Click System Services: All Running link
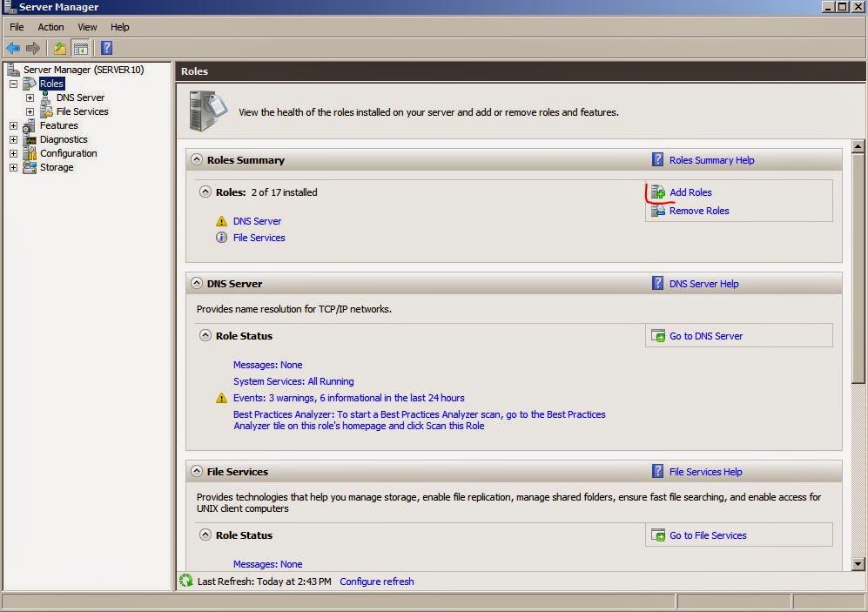The height and width of the screenshot is (612, 868). click(x=293, y=381)
